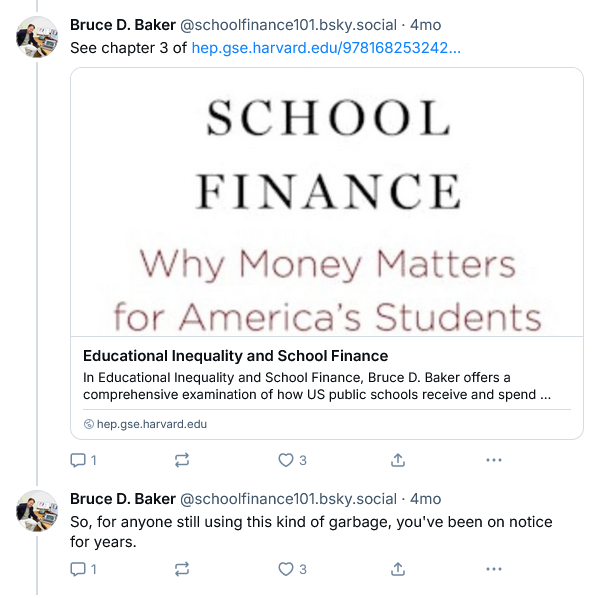Repost the first post with link card

[x=182, y=460]
